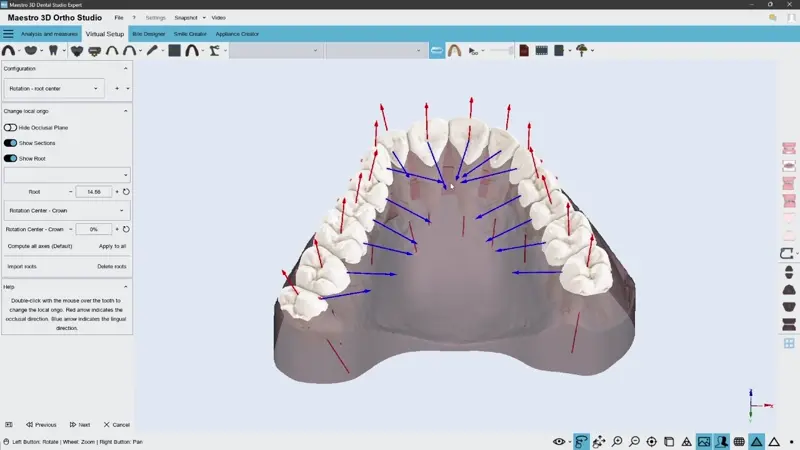
Task: Open the File menu
Action: pos(119,17)
